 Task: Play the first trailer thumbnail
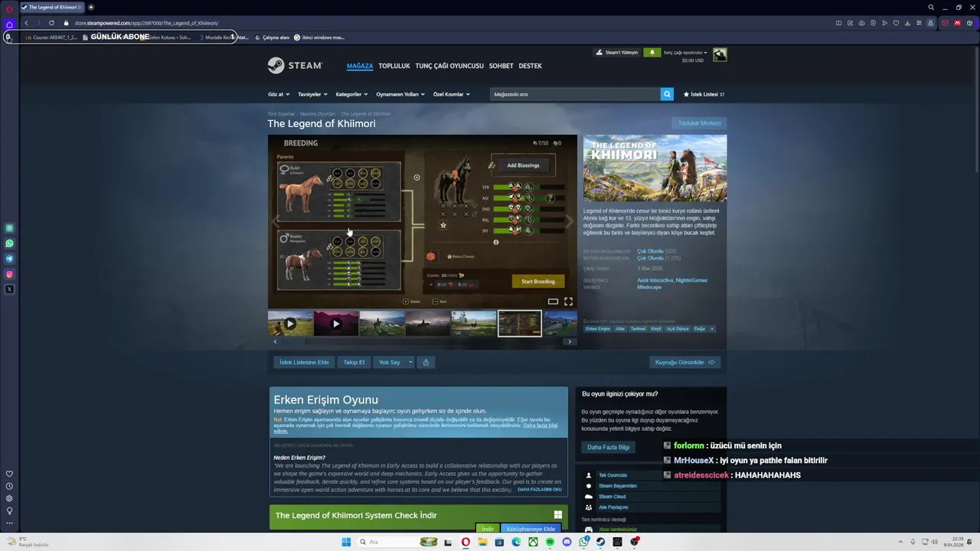point(290,324)
